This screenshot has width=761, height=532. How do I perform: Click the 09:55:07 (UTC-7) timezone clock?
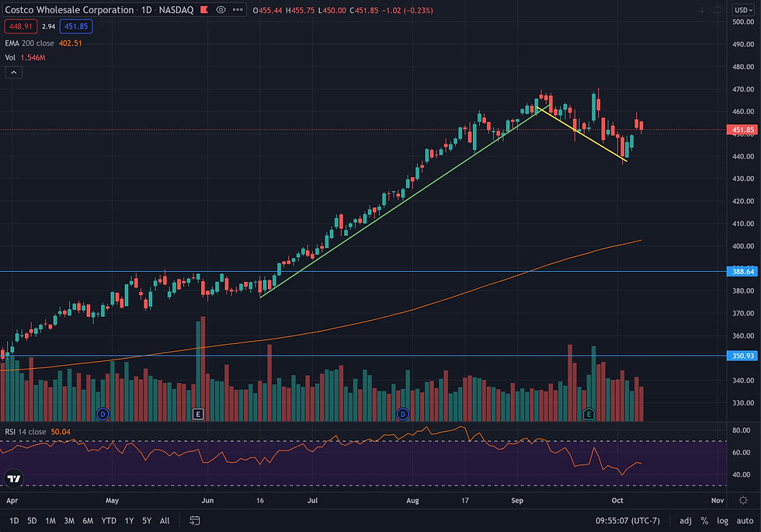(x=627, y=521)
